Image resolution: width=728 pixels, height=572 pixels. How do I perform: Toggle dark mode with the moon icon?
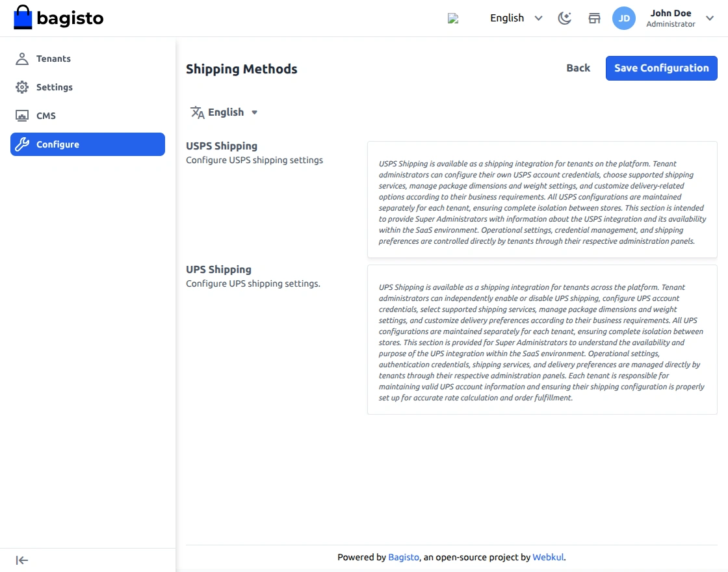565,18
